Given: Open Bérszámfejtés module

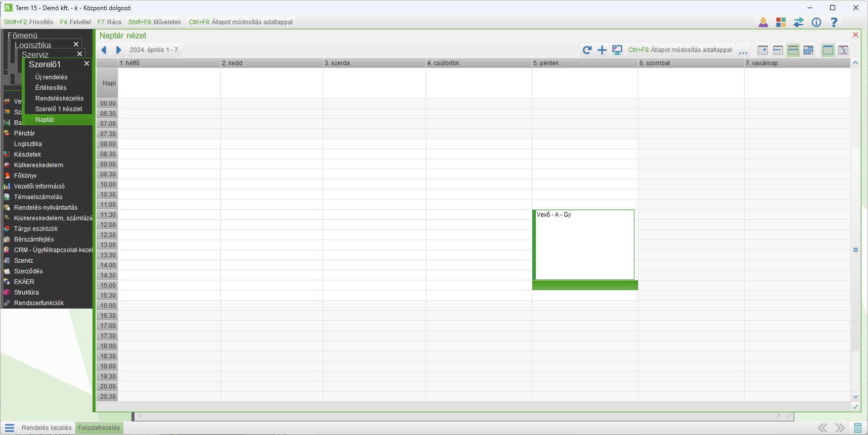Looking at the screenshot, I should pyautogui.click(x=34, y=239).
